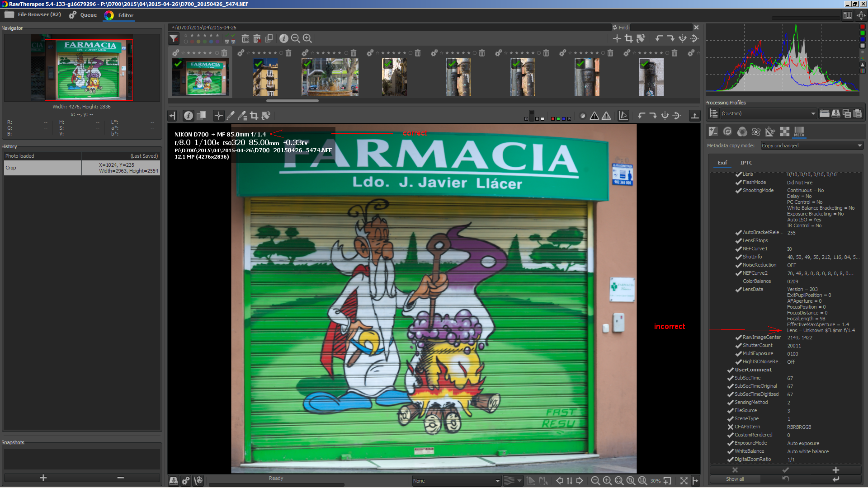Select the hand/crosshair tool in editor toolbar
The width and height of the screenshot is (868, 488).
pyautogui.click(x=218, y=116)
